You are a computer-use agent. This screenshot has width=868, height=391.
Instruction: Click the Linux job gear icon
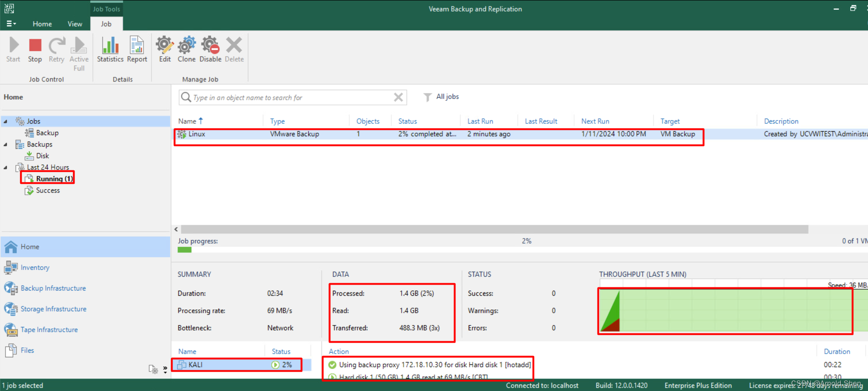tap(182, 134)
